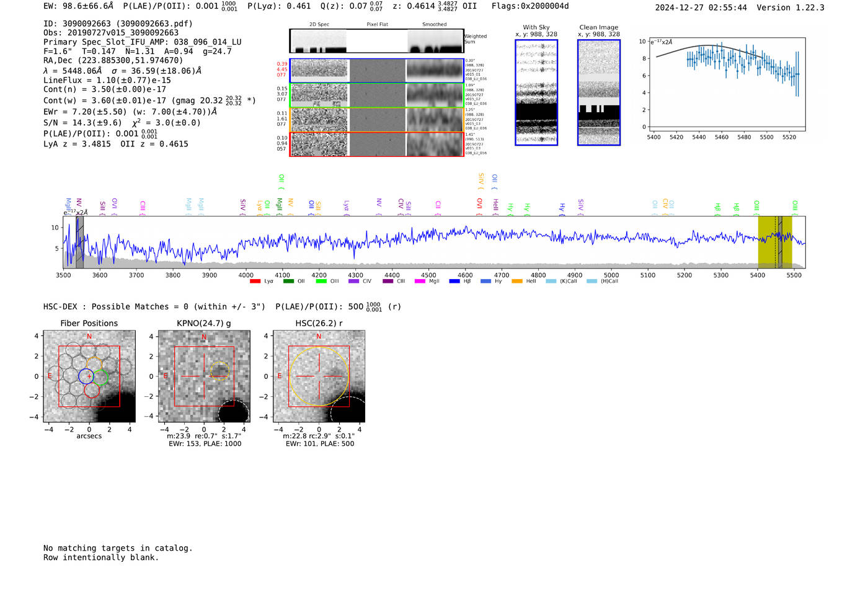Screen dimensions: 868x591
Task: Click the 'Cont(n) = 3.50(±0.00)e-17' line
Action: pos(105,89)
